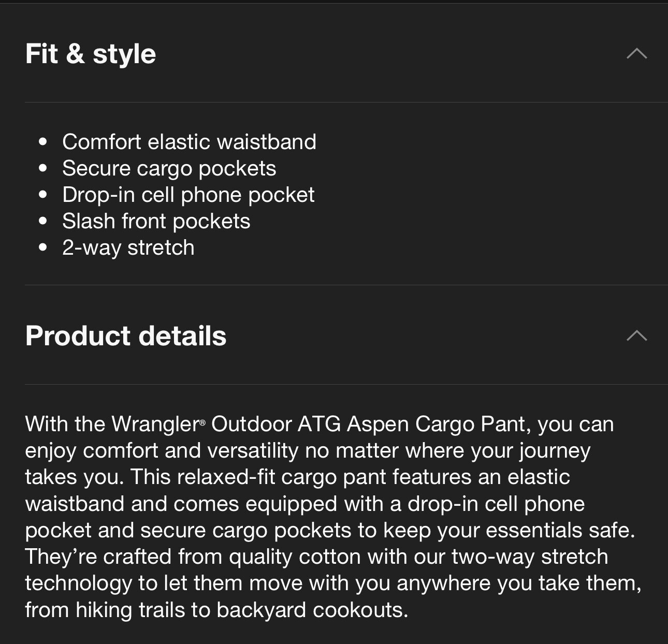The width and height of the screenshot is (668, 644).
Task: Click the bullet beside 2-way stretch
Action: [x=43, y=247]
